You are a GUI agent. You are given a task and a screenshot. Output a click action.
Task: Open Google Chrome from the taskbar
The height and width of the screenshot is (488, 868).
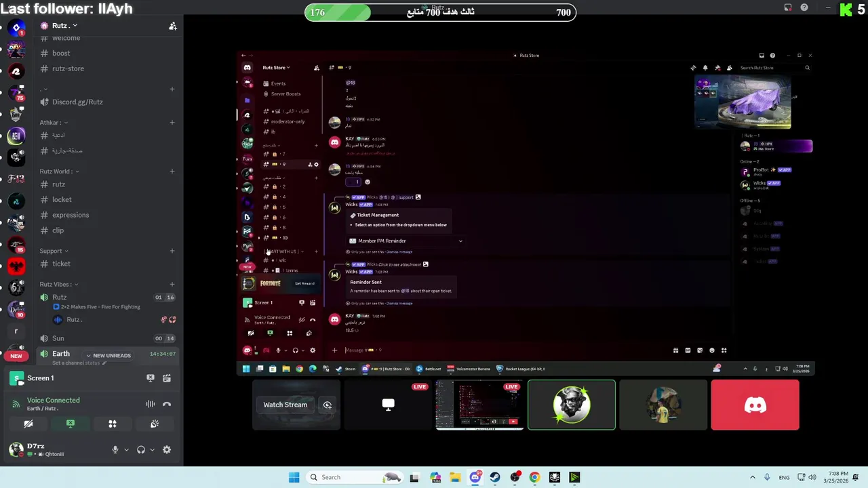pyautogui.click(x=534, y=477)
